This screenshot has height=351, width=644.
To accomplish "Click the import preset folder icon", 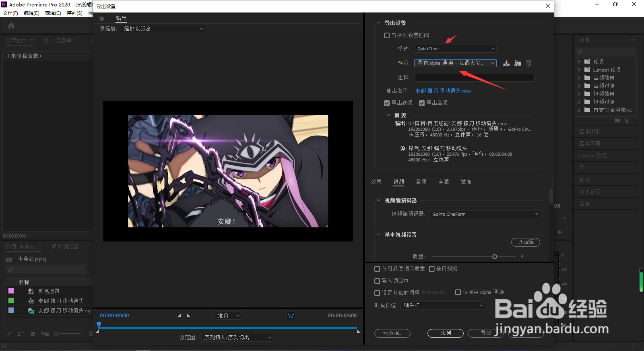I will click(x=518, y=63).
